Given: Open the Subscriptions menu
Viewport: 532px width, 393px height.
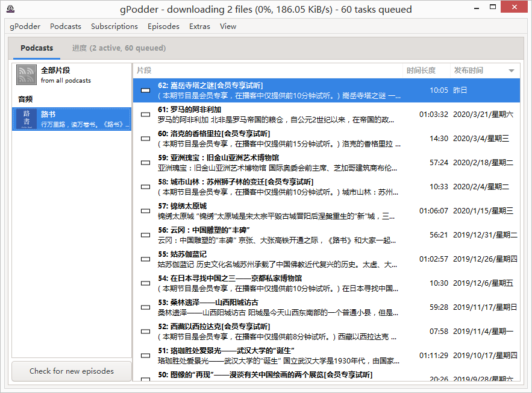Looking at the screenshot, I should [x=114, y=26].
